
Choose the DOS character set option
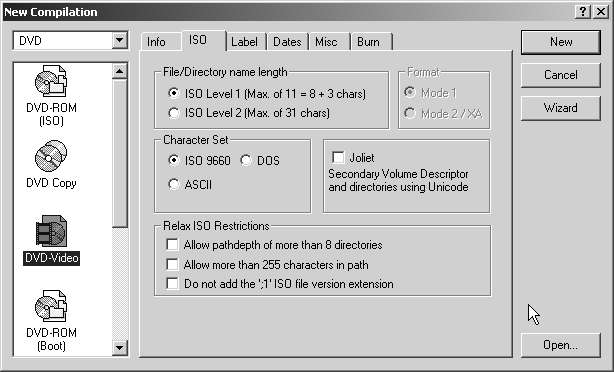point(246,160)
